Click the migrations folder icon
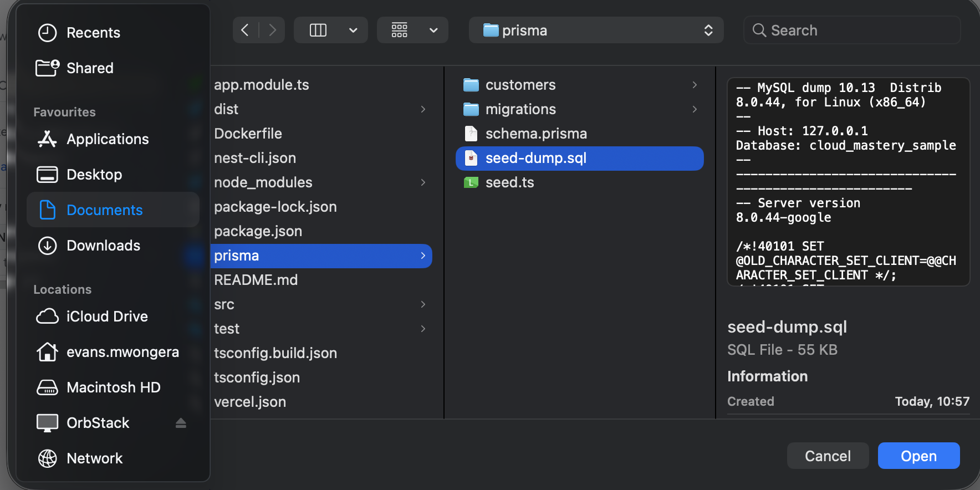The image size is (980, 490). coord(471,109)
